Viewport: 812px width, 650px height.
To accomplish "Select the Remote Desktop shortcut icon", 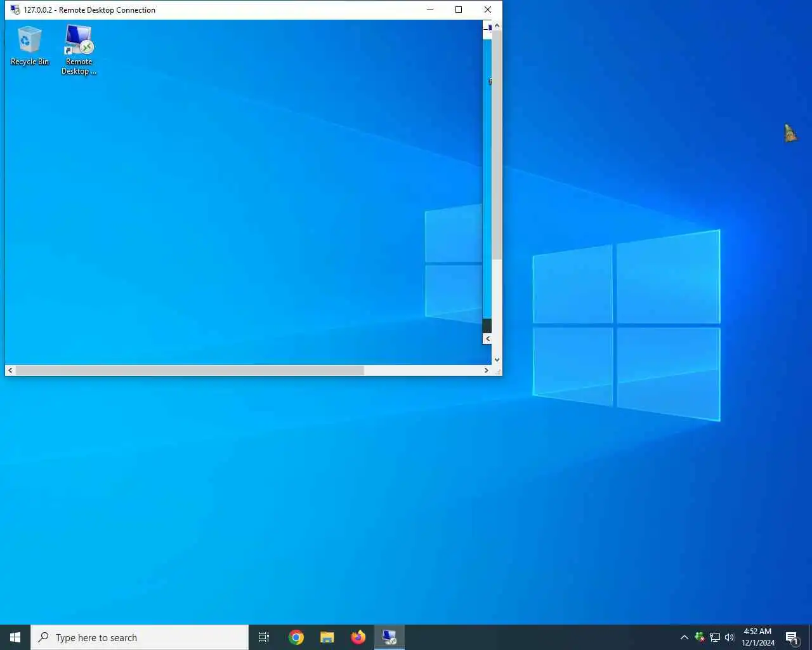I will click(x=79, y=50).
